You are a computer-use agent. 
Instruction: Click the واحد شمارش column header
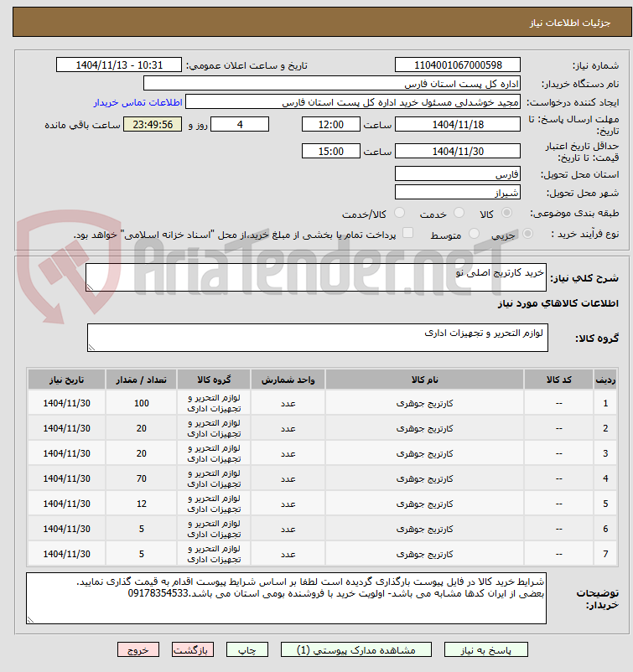pos(288,380)
